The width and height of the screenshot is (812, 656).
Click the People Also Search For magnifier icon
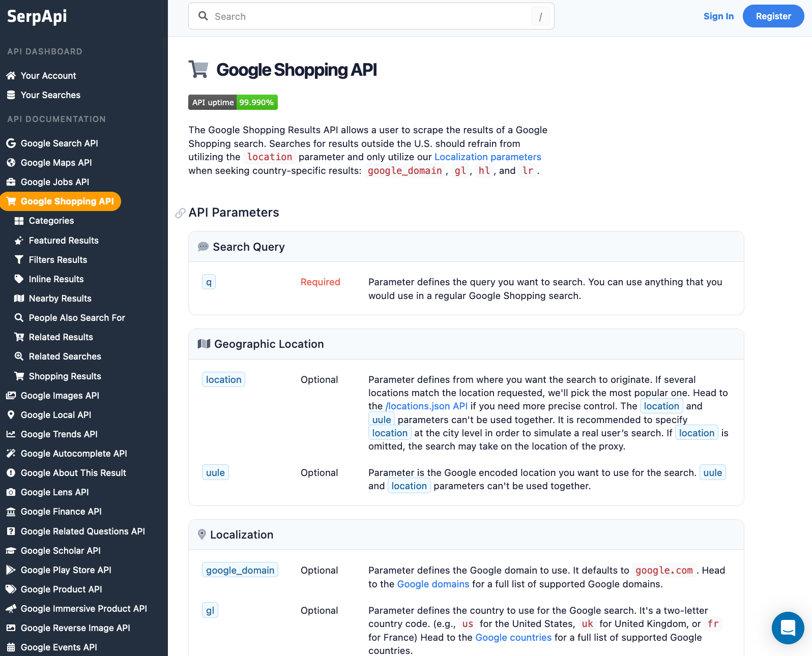[19, 318]
